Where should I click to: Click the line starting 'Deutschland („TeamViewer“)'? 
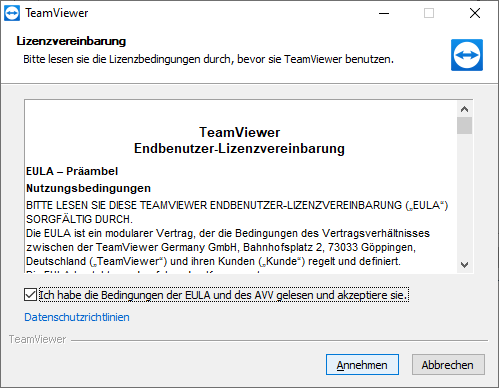pos(213,261)
